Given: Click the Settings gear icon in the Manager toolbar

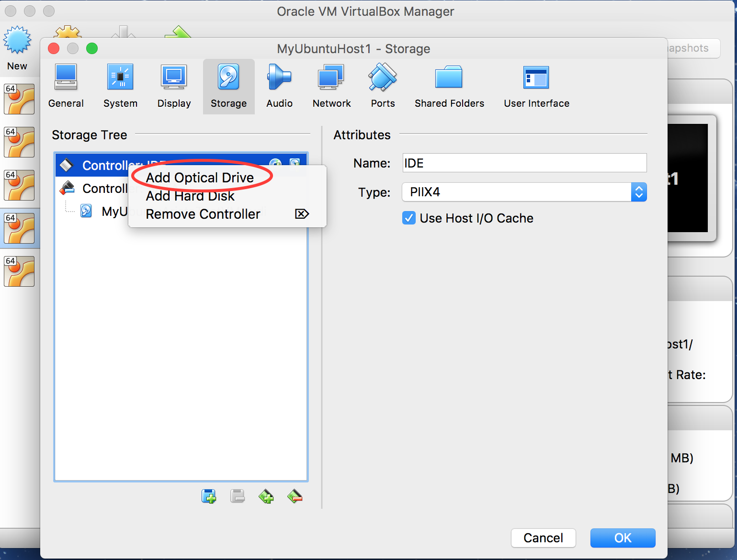Looking at the screenshot, I should point(68,32).
